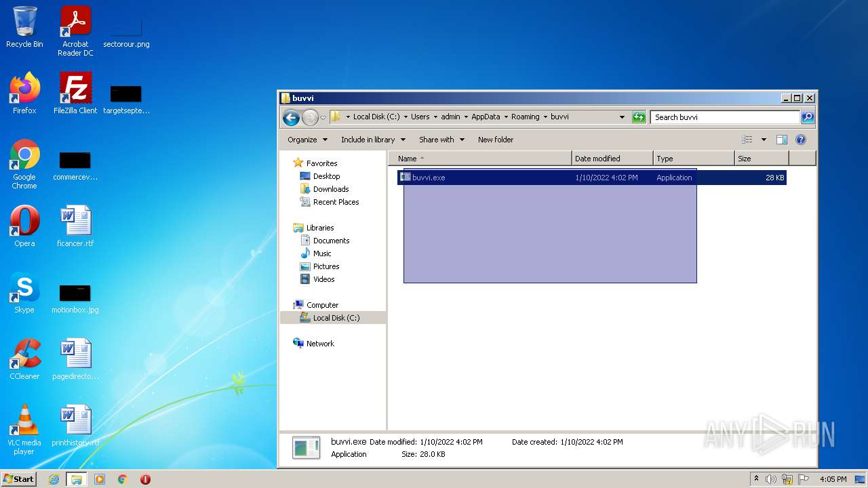Expand address bar previous locations dropdown
The image size is (868, 488).
(x=622, y=117)
